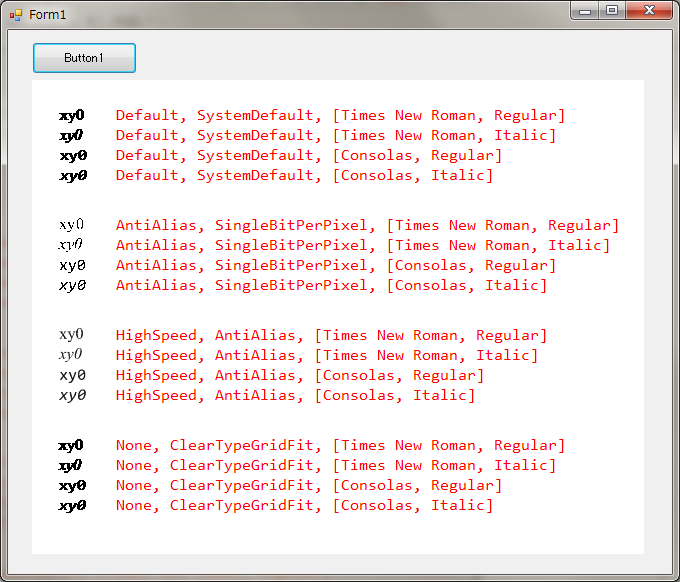Click 'HighSpeed, AntiAlias, [Consolas, Regular]' line

pos(300,375)
